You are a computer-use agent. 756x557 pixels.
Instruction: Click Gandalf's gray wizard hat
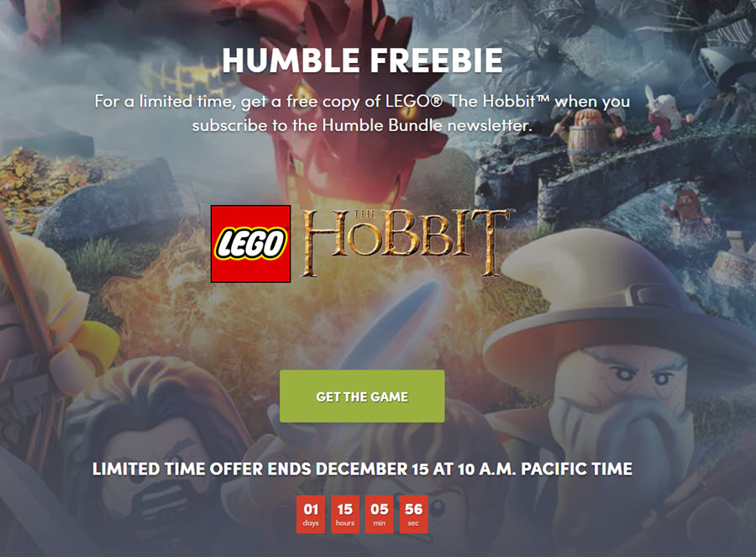(602, 299)
